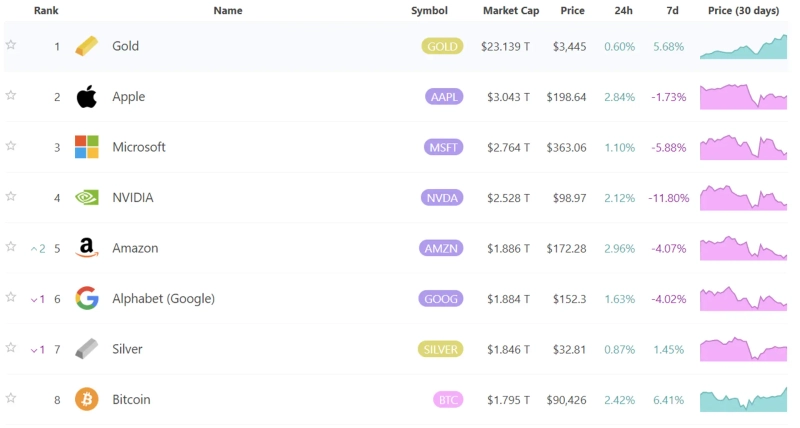Click the Google logo icon

[87, 298]
